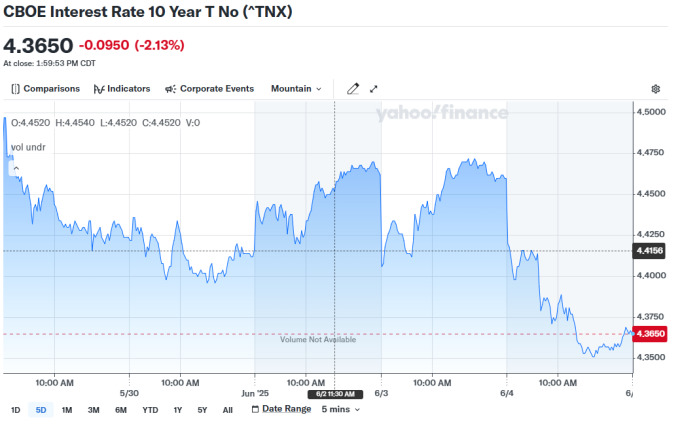Choose the 6M time range
The height and width of the screenshot is (426, 680).
(120, 409)
